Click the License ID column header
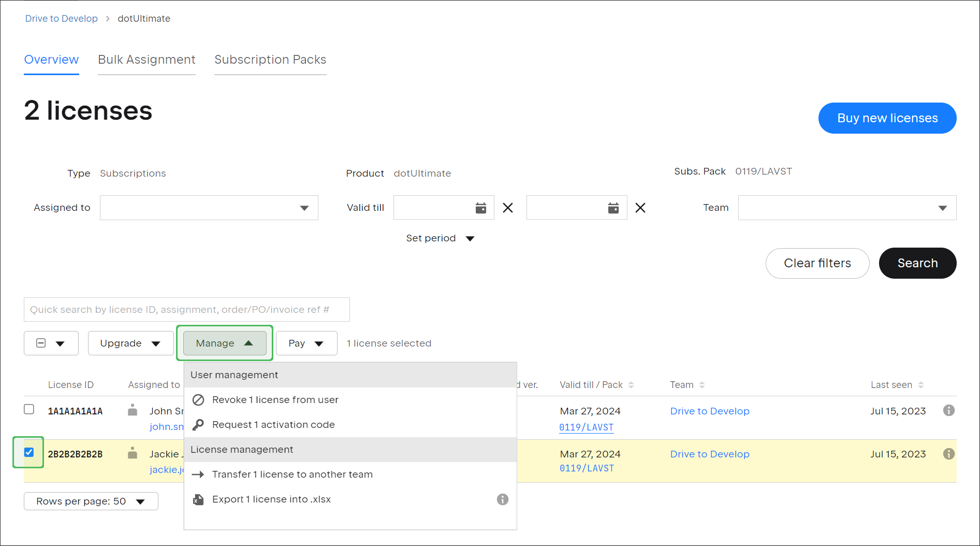Viewport: 980px width, 546px height. (x=71, y=385)
